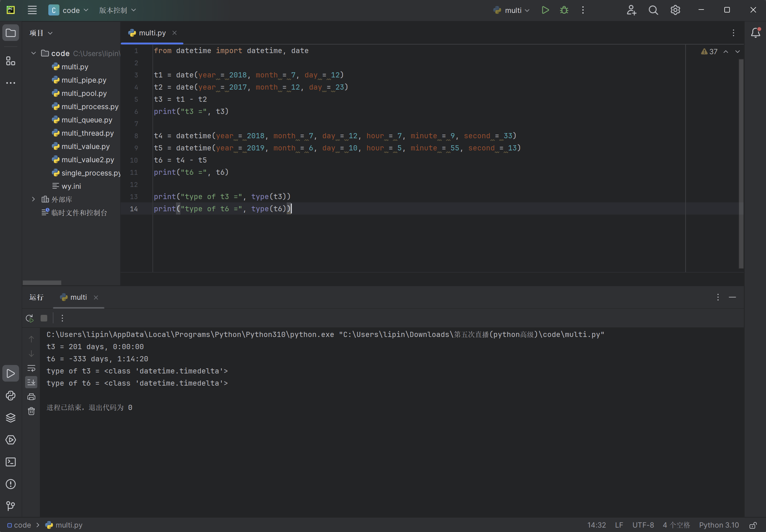
Task: Open multi_pipe.py in project tree
Action: 79,80
